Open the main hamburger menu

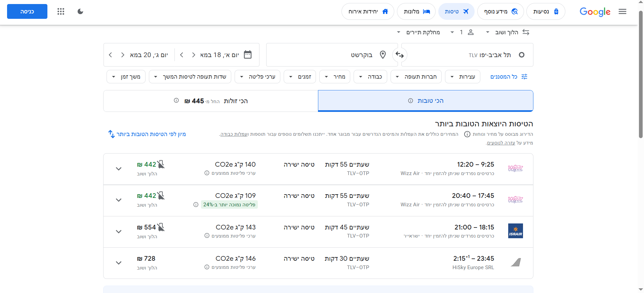click(622, 11)
